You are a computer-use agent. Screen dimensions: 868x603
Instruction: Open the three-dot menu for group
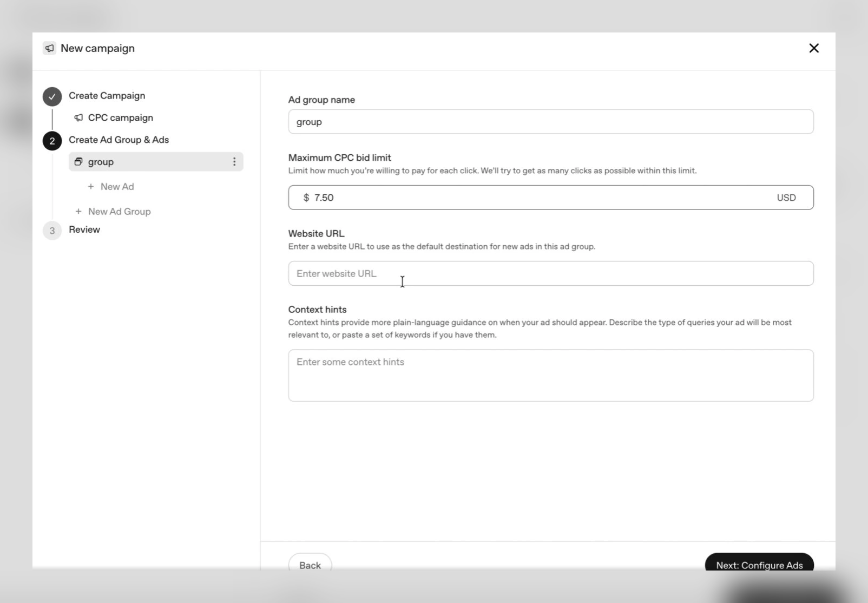pyautogui.click(x=234, y=162)
